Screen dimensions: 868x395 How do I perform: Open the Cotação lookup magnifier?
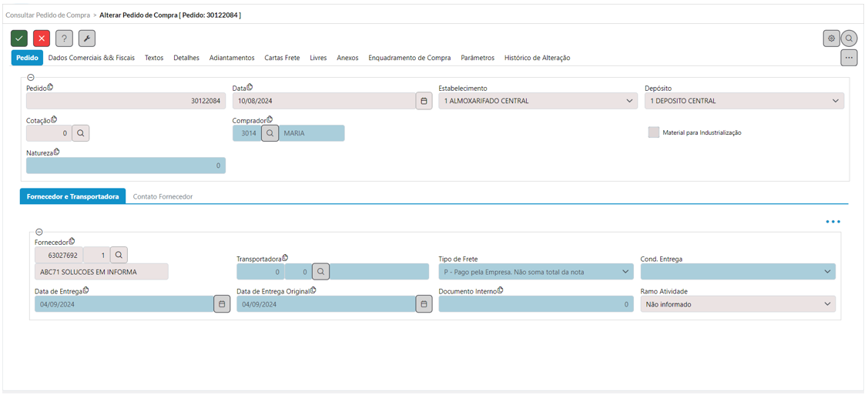coord(81,133)
